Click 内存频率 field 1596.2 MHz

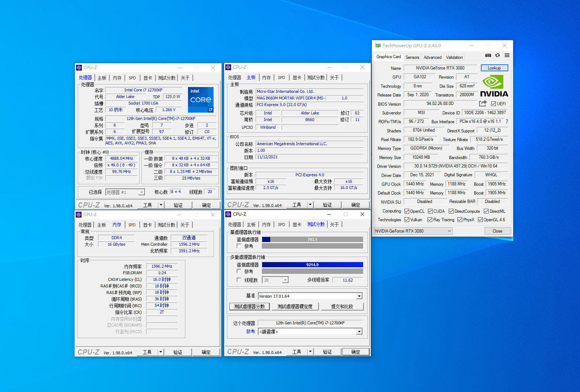click(x=162, y=266)
